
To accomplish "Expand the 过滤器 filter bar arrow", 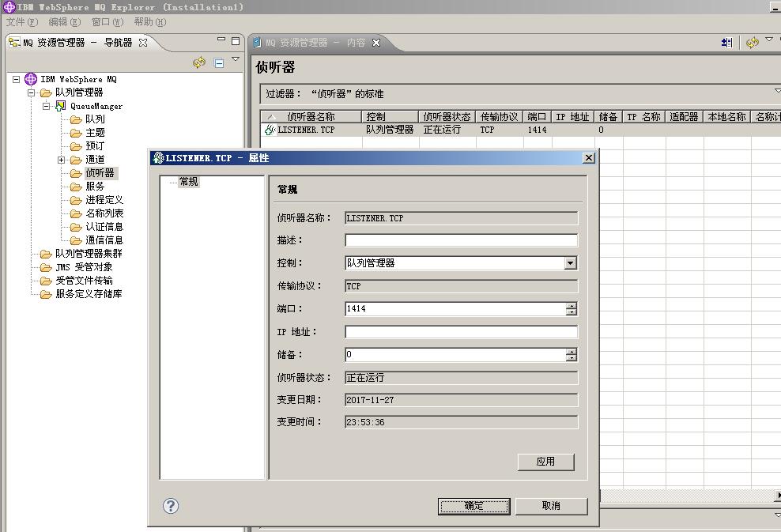I will pos(778,91).
